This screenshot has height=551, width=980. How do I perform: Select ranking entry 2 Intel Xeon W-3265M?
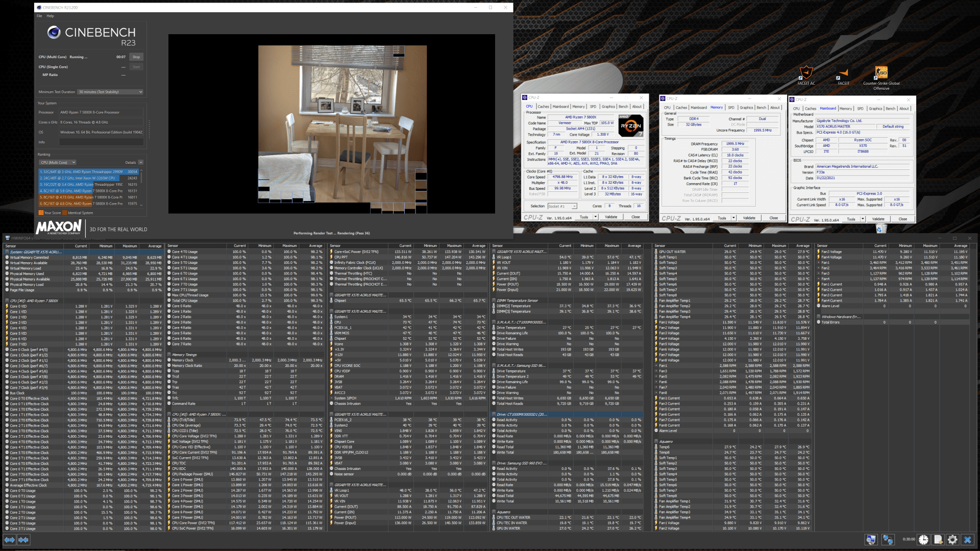click(x=88, y=178)
